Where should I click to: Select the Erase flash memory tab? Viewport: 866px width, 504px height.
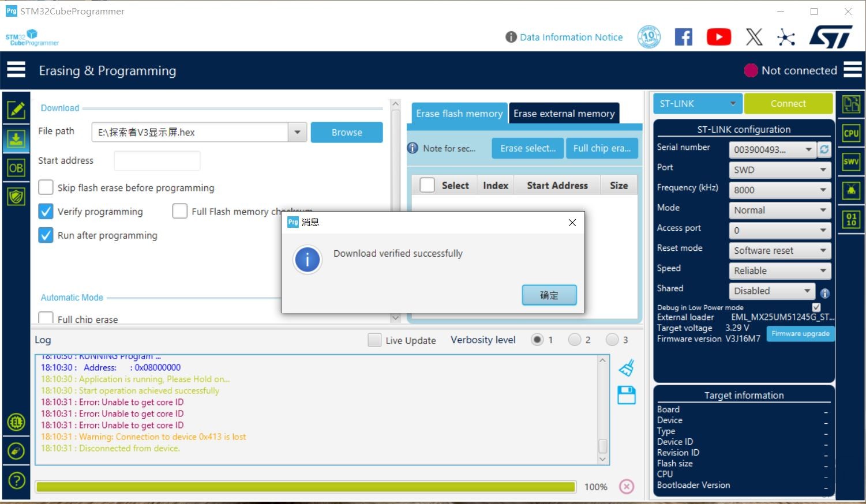(459, 114)
